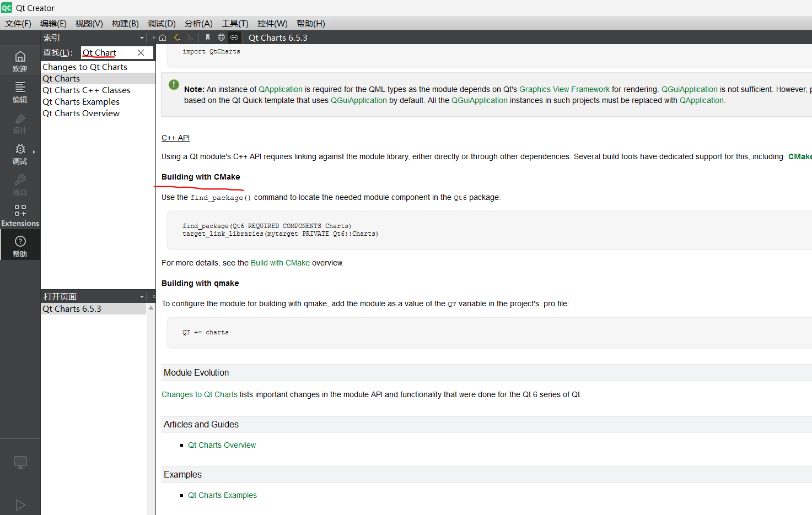Click 'QT += charts' code snippet
This screenshot has height=515, width=812.
[206, 333]
